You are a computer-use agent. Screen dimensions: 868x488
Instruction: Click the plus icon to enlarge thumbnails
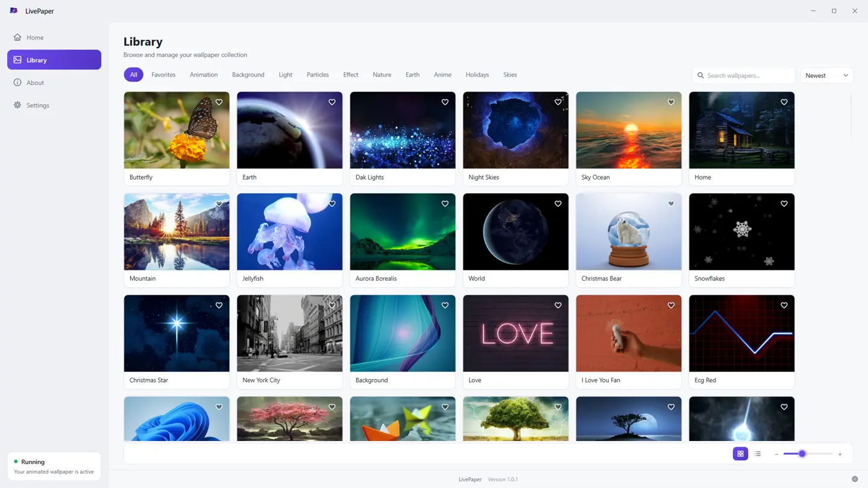[840, 454]
